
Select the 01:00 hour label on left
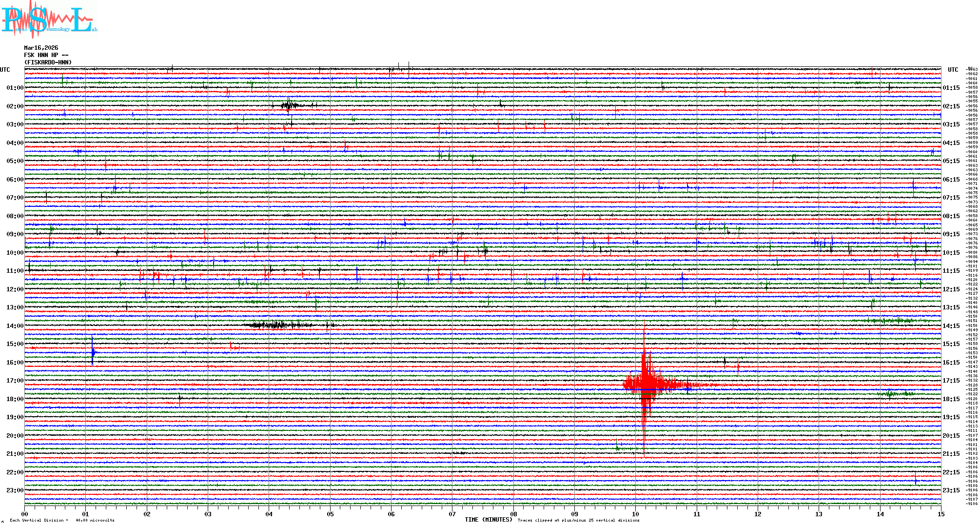[15, 88]
